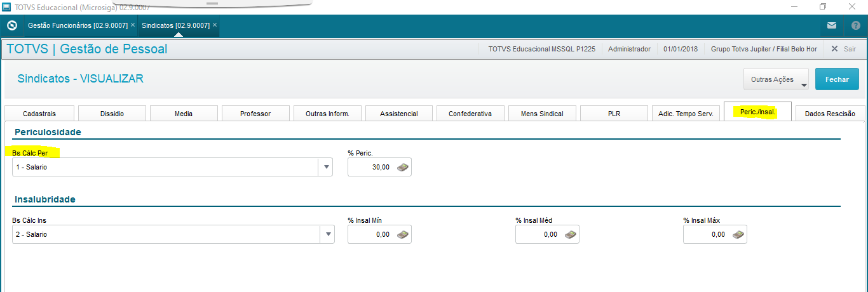Click the Fechar button
Screen dimensions: 868x292
[837, 79]
